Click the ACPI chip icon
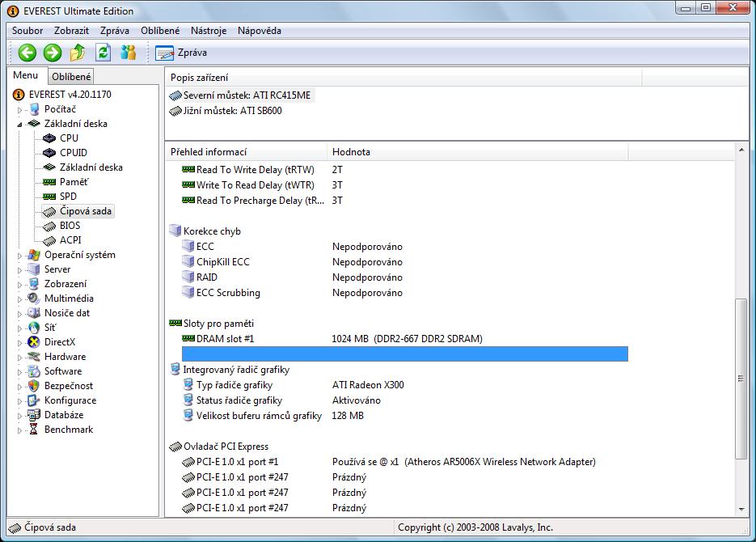 49,240
